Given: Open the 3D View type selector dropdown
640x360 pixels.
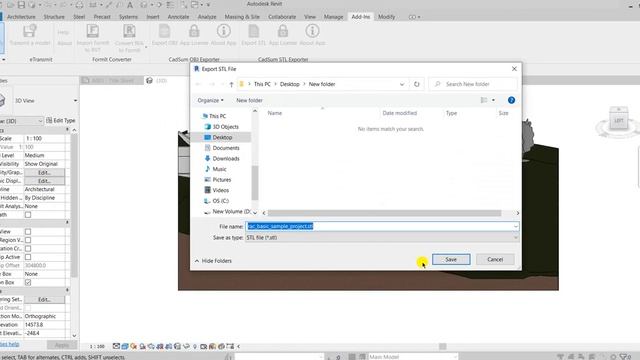Looking at the screenshot, I should click(x=75, y=100).
